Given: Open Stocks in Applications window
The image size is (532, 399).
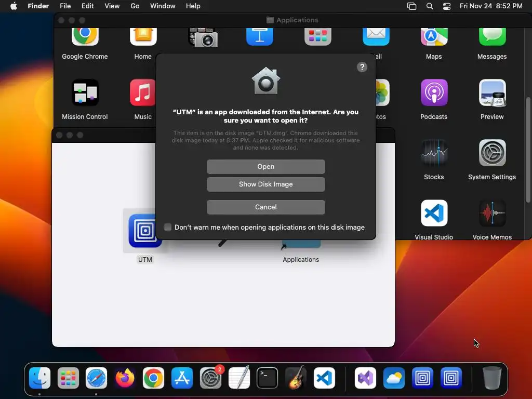Looking at the screenshot, I should [434, 153].
